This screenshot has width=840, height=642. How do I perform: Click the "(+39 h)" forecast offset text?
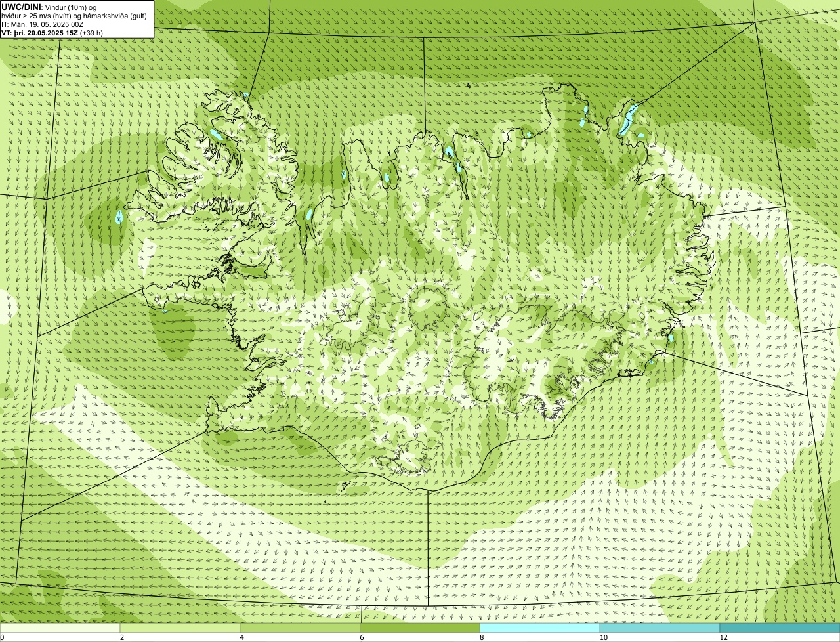pos(91,33)
